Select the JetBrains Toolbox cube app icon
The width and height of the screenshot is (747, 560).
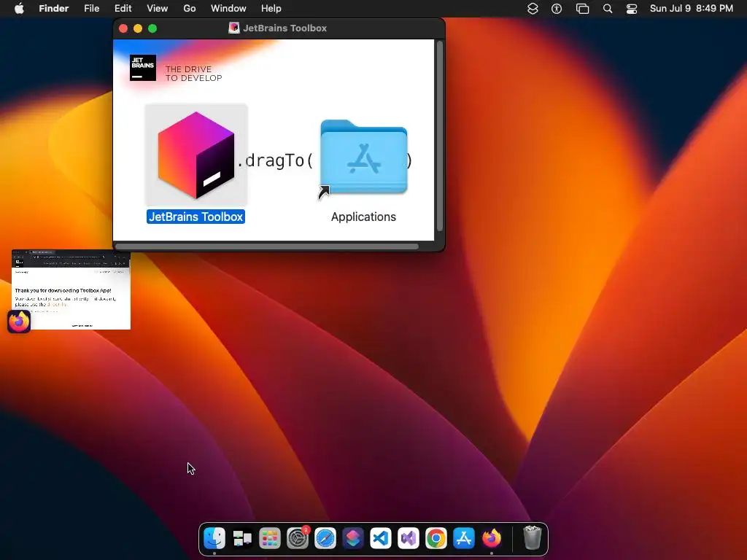(196, 155)
